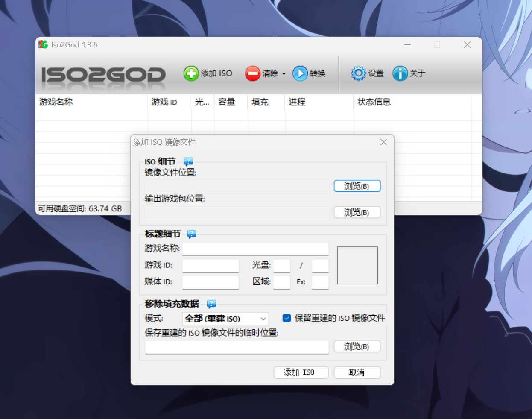Click the game thumbnail image box
This screenshot has width=532, height=419.
357,265
